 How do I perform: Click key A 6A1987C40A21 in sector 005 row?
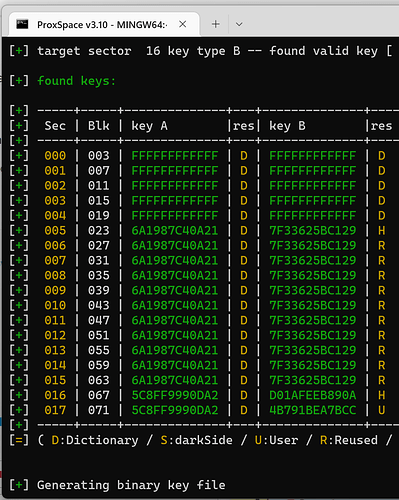tap(175, 231)
